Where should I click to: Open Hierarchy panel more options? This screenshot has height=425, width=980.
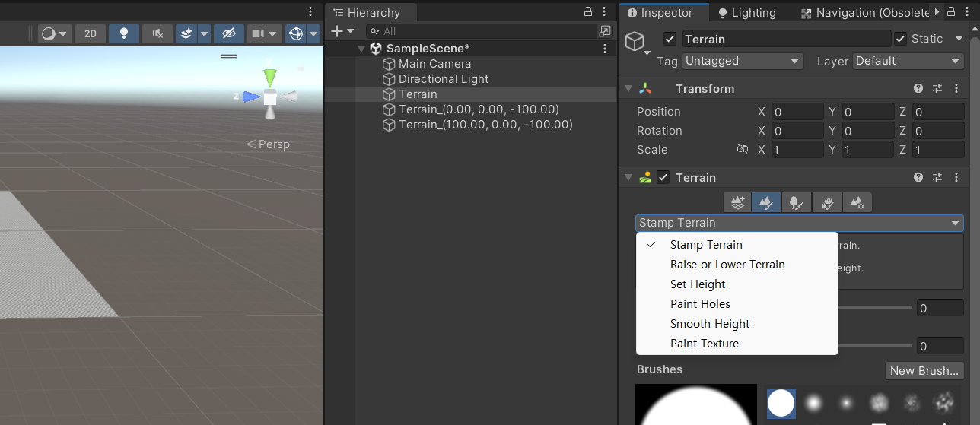tap(606, 11)
